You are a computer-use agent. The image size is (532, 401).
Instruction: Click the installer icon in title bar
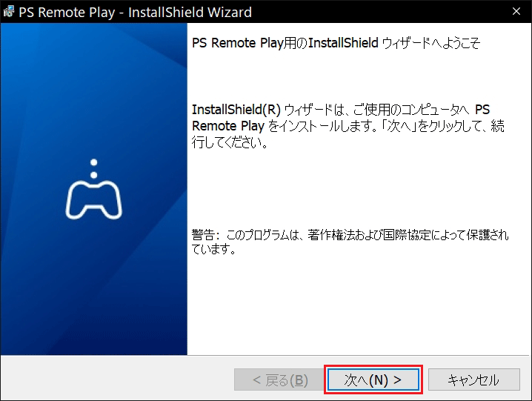tap(9, 12)
